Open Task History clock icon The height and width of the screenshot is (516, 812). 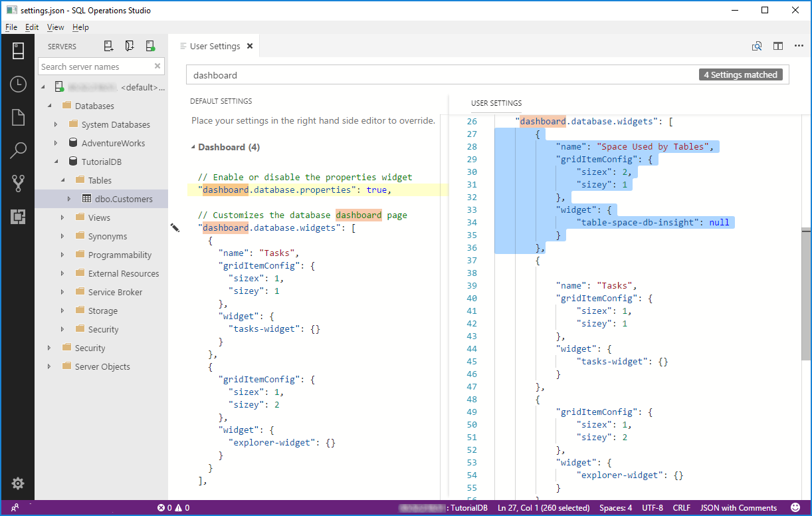(x=18, y=84)
